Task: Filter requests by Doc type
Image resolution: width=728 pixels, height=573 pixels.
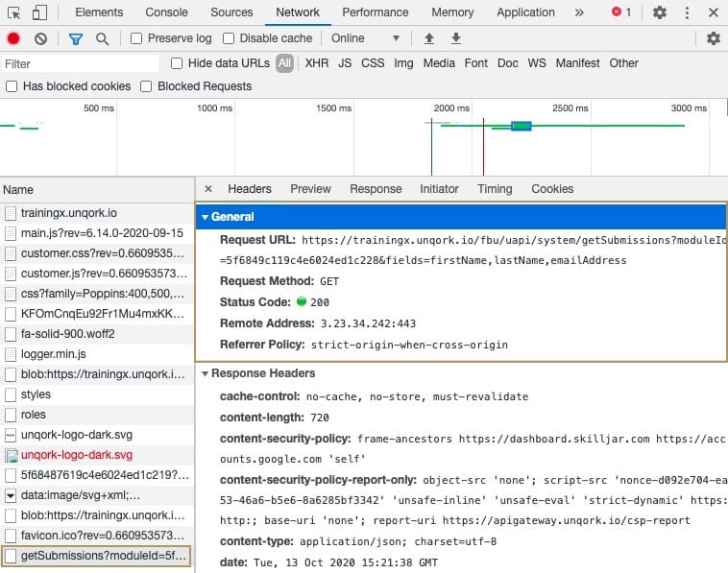Action: tap(507, 63)
